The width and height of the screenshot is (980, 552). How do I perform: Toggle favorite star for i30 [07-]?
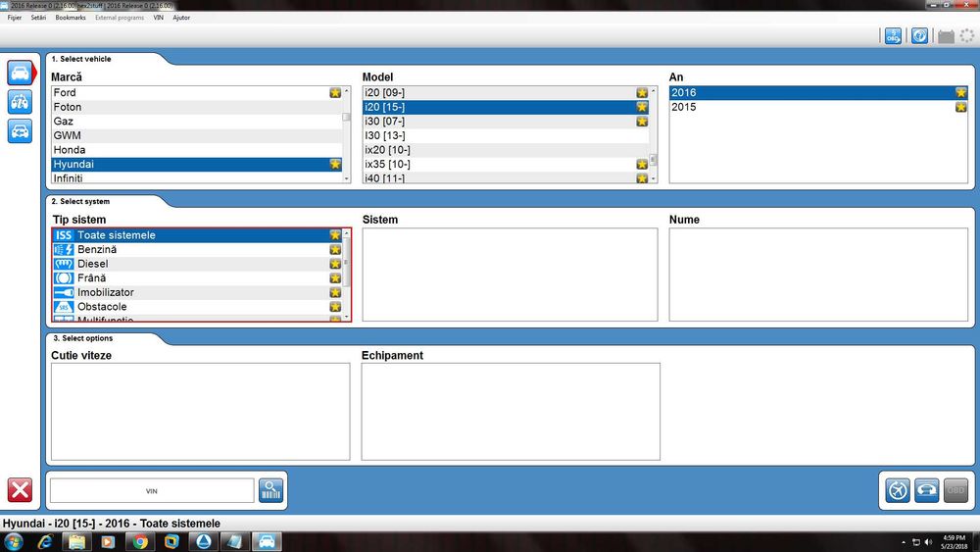point(642,122)
